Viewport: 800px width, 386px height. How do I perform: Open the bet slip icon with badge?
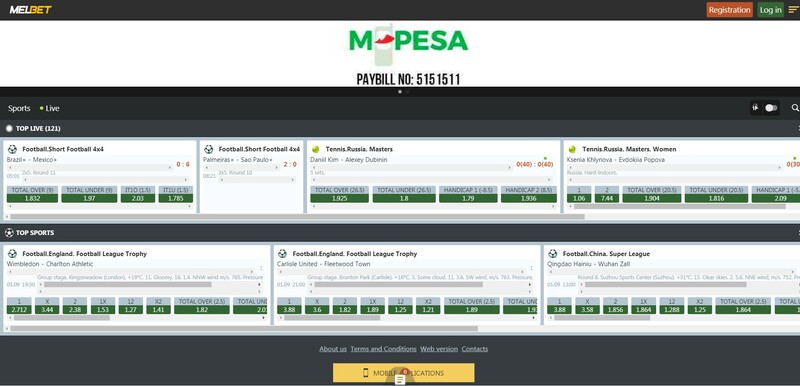pyautogui.click(x=401, y=379)
